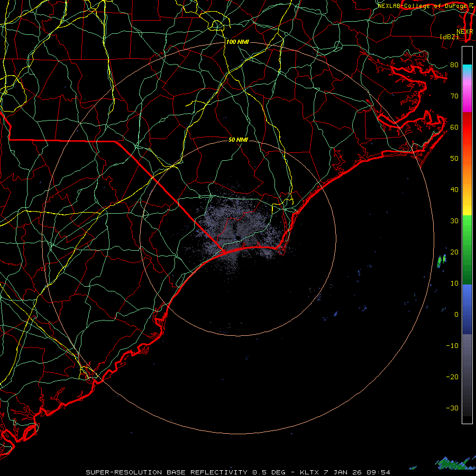Click the green segment of the reflectivity color bar
Screen dimensions: 476x476
[467, 250]
